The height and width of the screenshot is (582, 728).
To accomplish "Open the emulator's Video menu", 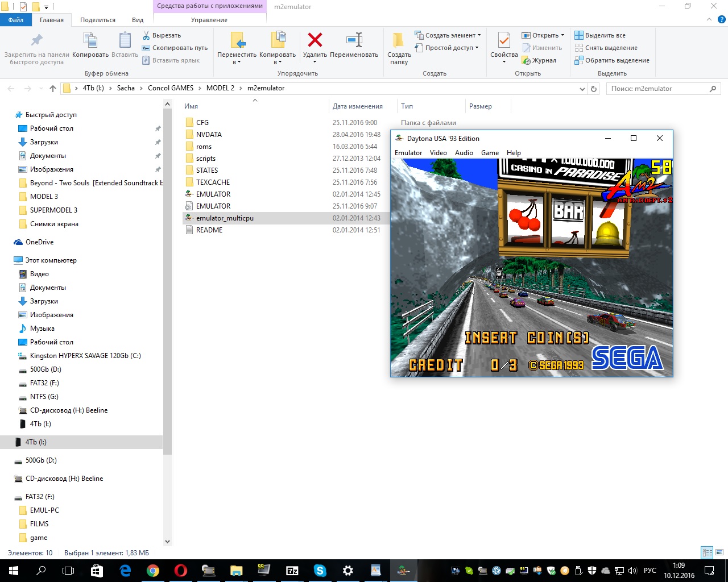I will [438, 153].
